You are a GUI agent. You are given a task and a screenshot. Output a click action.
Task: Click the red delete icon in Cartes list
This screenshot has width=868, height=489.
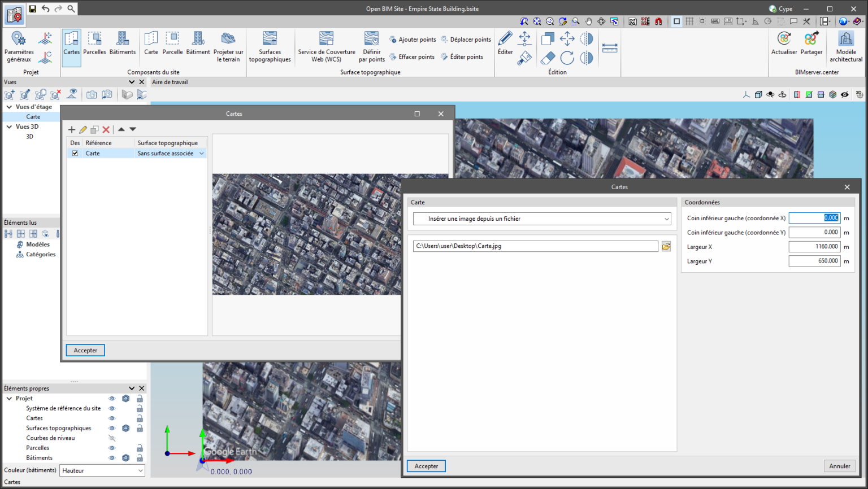pyautogui.click(x=106, y=130)
